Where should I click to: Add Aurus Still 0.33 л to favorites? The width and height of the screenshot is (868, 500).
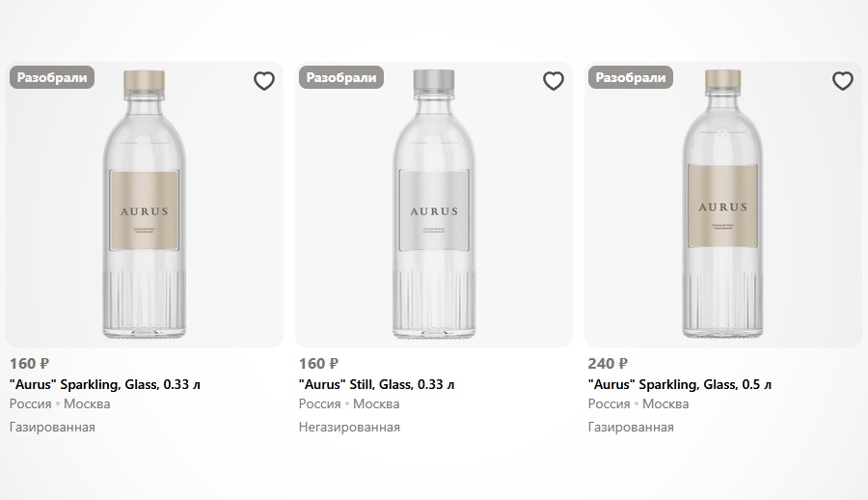554,81
